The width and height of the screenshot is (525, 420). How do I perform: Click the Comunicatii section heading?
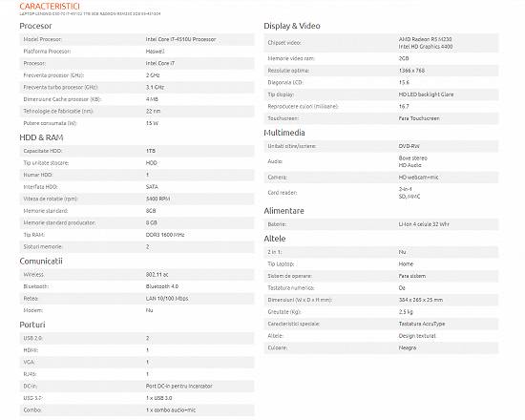coord(41,261)
